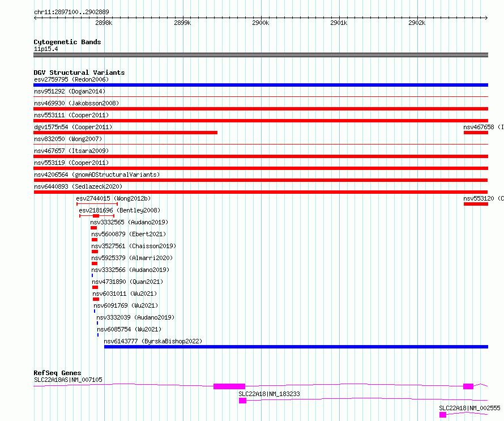Click the 2901k ruler mark
Screen dimensions: 504x421
tap(339, 23)
